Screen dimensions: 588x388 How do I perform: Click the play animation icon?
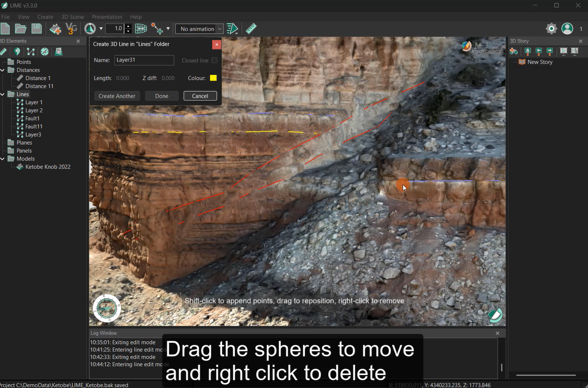(x=232, y=29)
